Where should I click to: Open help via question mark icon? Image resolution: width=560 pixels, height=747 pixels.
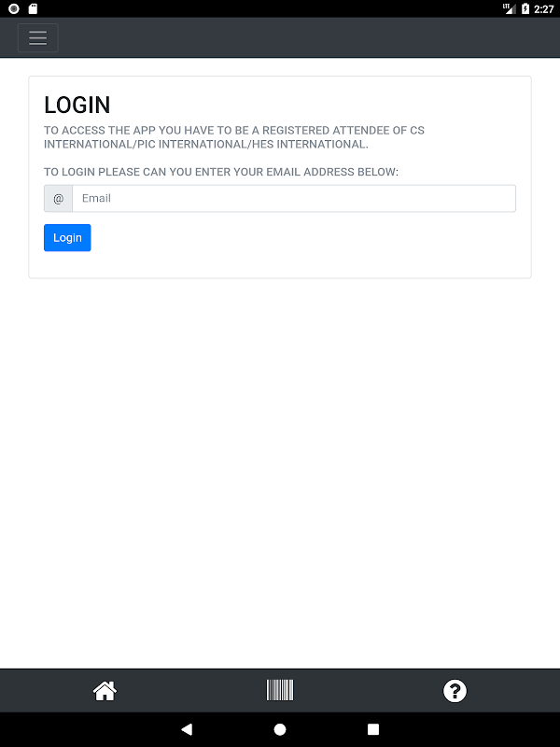[455, 691]
